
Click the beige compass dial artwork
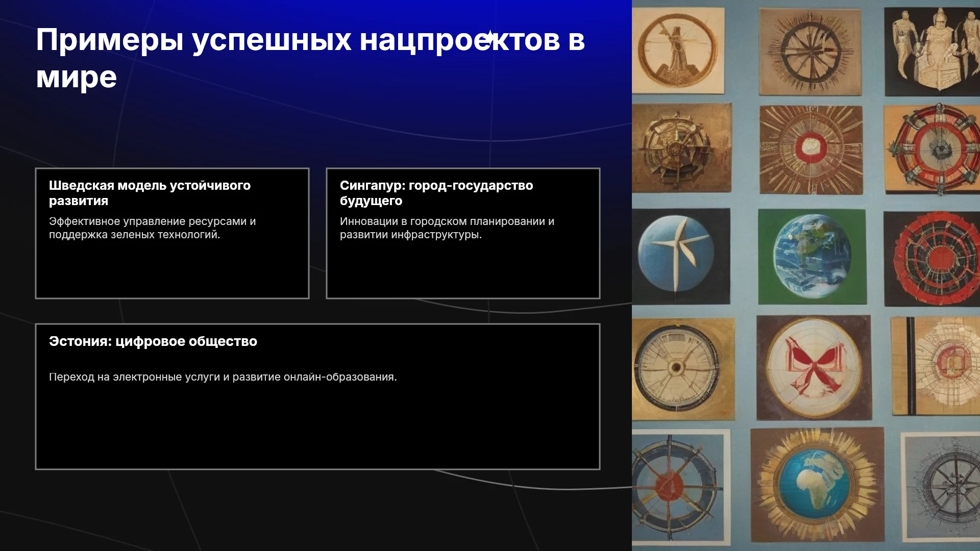(x=684, y=369)
